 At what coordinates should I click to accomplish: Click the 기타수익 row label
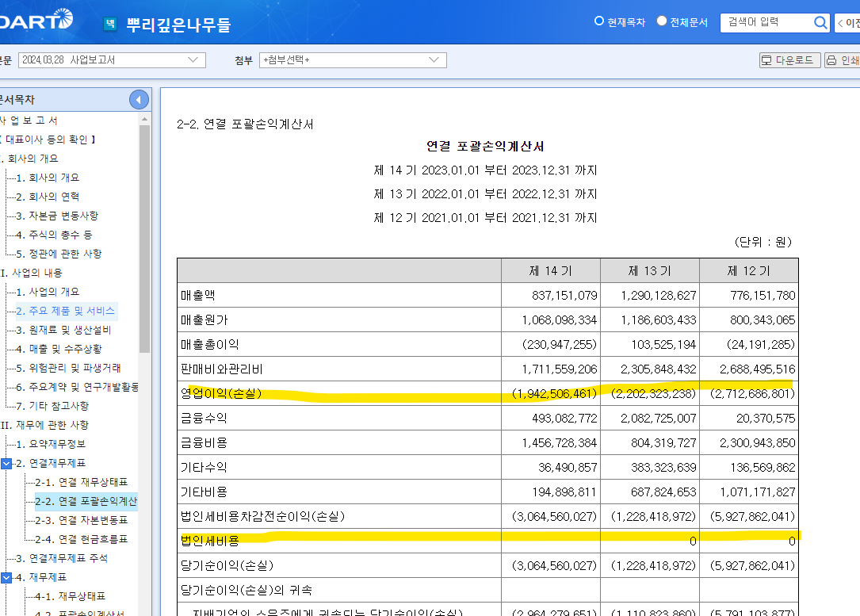(204, 467)
